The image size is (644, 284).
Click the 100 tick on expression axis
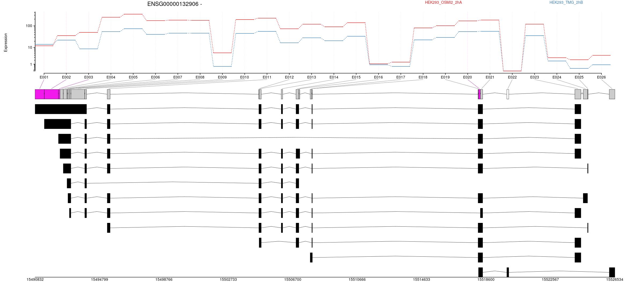pyautogui.click(x=29, y=26)
